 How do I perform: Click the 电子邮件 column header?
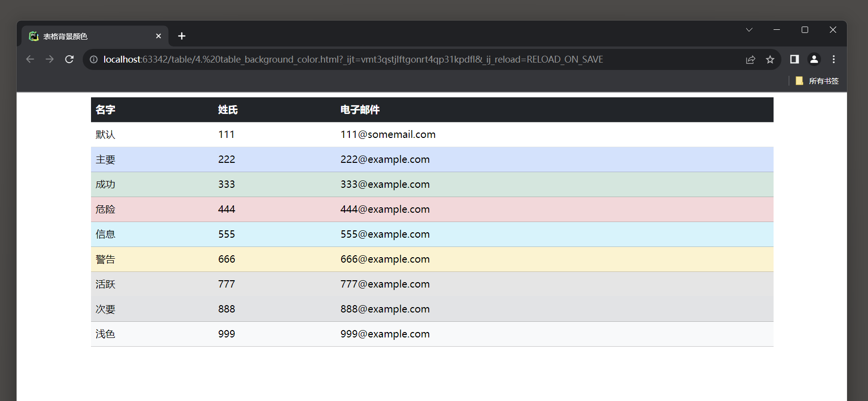point(554,110)
